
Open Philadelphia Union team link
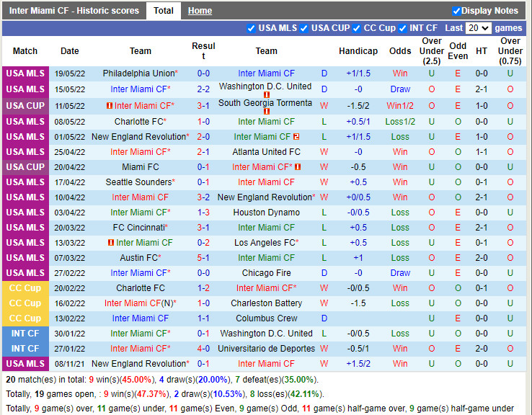138,73
